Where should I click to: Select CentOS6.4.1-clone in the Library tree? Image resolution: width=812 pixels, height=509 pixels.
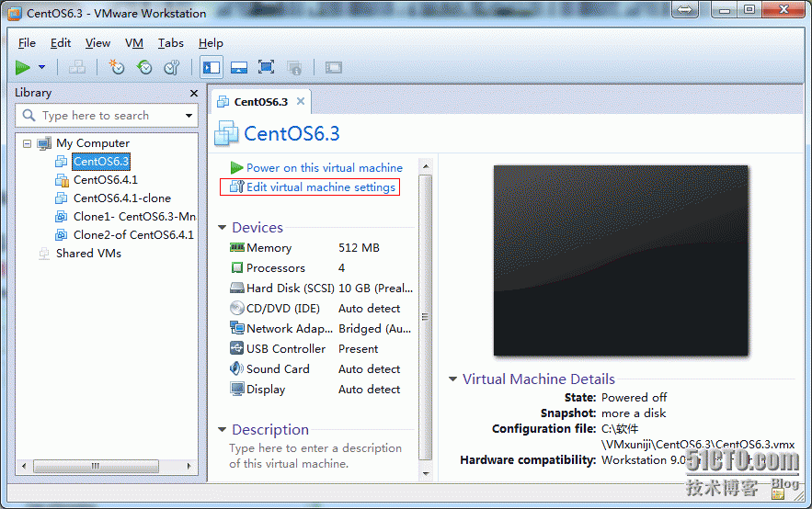(122, 198)
